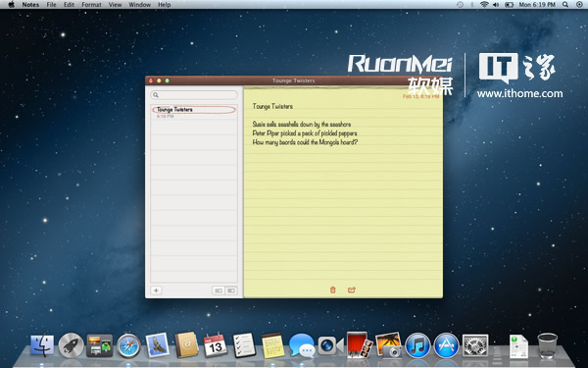Screen dimensions: 588x368
Task: Share the note via share icon
Action: point(352,289)
